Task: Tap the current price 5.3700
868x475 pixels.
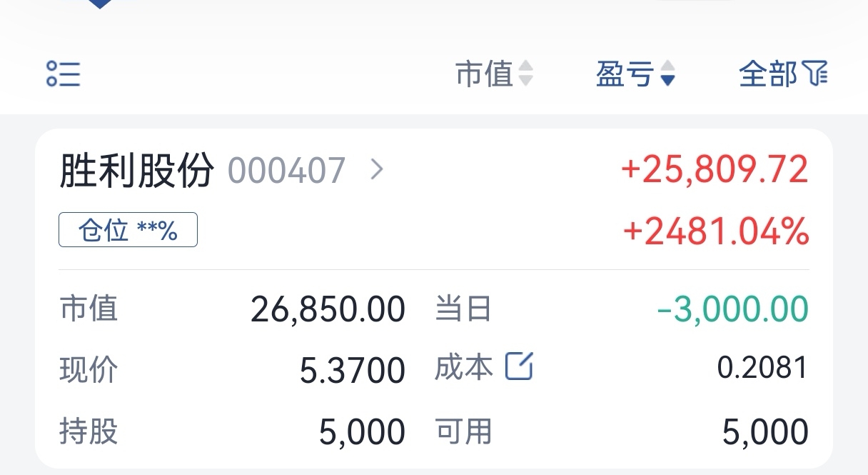Action: coord(352,370)
